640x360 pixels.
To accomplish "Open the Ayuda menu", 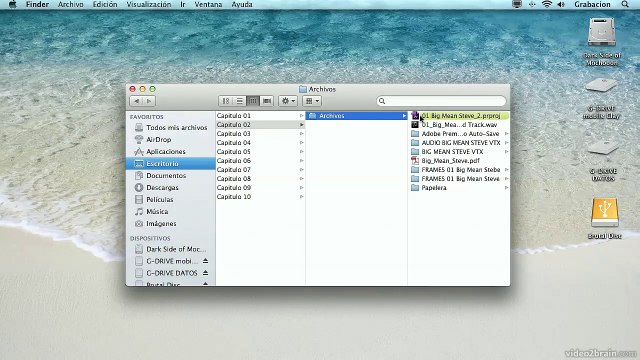I will click(242, 4).
